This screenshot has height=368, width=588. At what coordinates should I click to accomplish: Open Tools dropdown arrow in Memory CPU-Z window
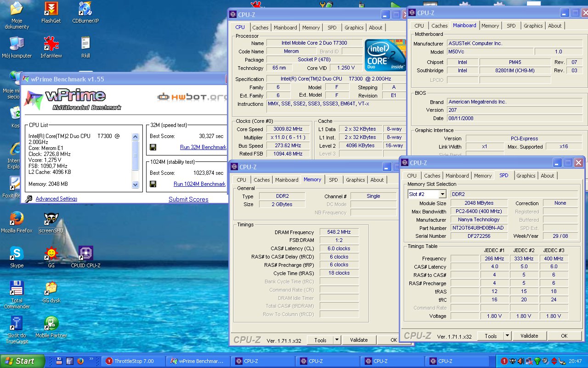point(337,340)
